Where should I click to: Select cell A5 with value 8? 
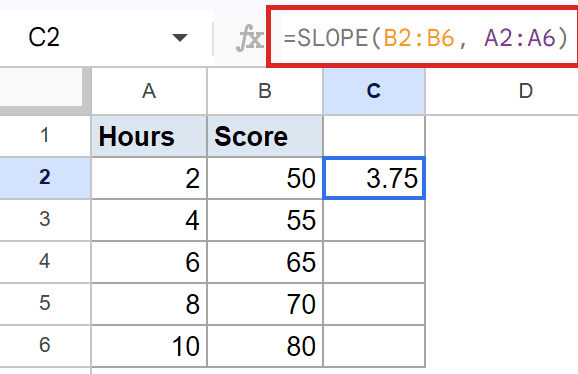[149, 304]
